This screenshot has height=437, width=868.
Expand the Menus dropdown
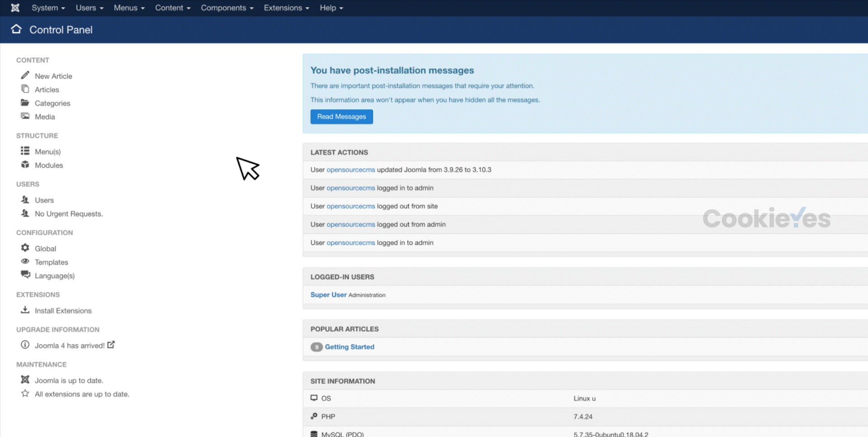pos(129,8)
